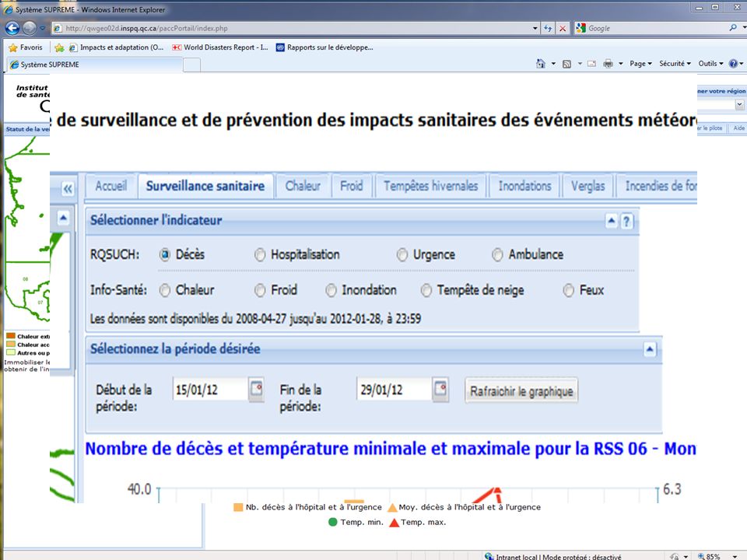
Task: Click the Refresh icon beside the address bar
Action: point(548,29)
